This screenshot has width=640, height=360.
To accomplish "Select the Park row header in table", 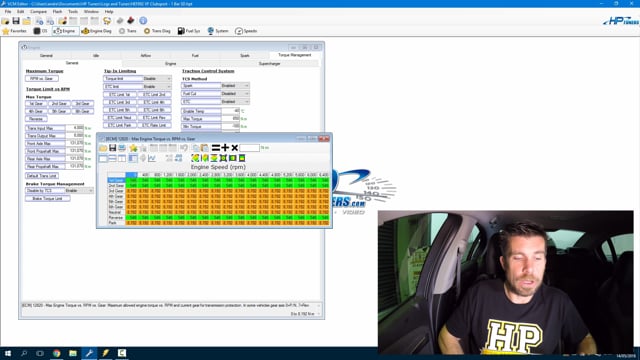I will tap(116, 223).
